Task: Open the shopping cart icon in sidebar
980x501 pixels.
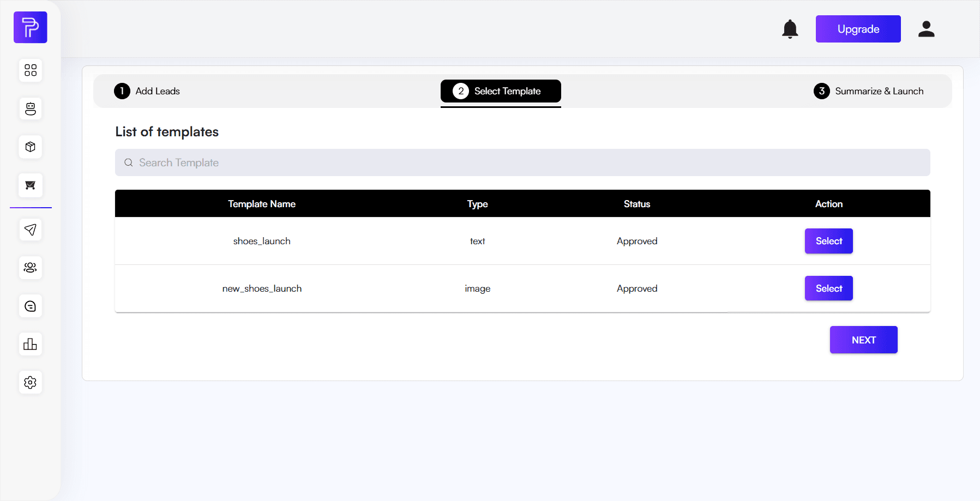Action: [31, 185]
